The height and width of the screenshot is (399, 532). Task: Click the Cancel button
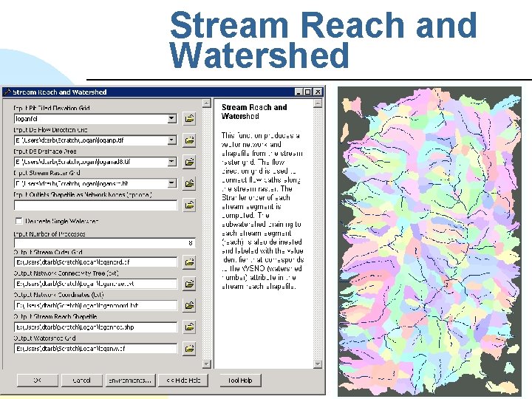click(x=82, y=381)
